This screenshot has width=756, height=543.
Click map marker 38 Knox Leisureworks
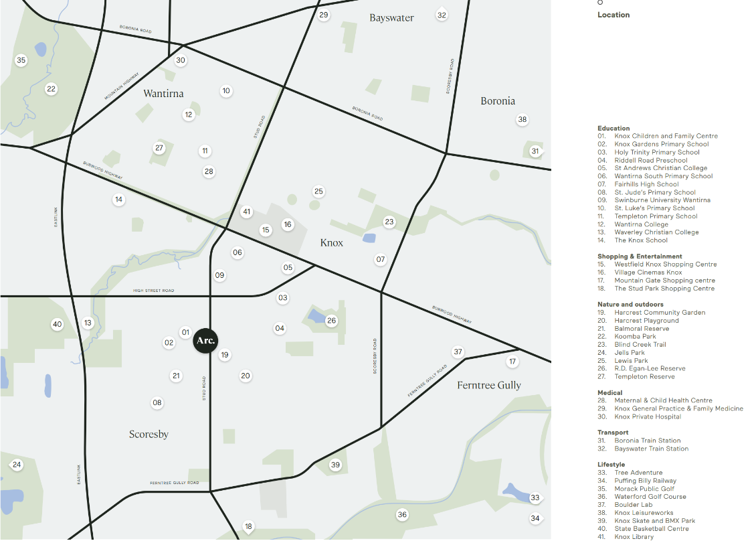point(522,119)
